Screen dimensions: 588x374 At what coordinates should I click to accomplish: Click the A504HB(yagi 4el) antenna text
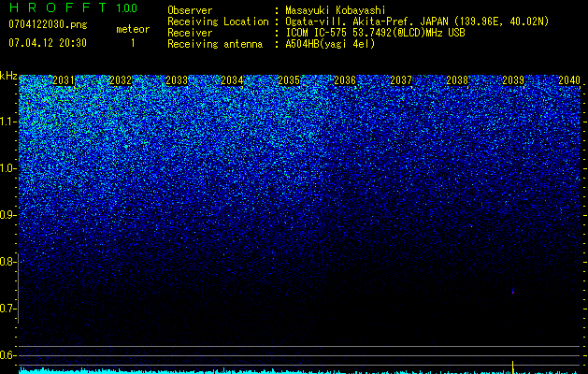click(330, 44)
